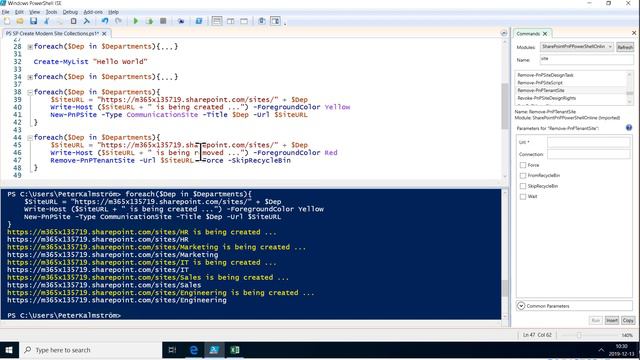640x360 pixels.
Task: Click the Copy button in Commands pane
Action: pos(628,320)
